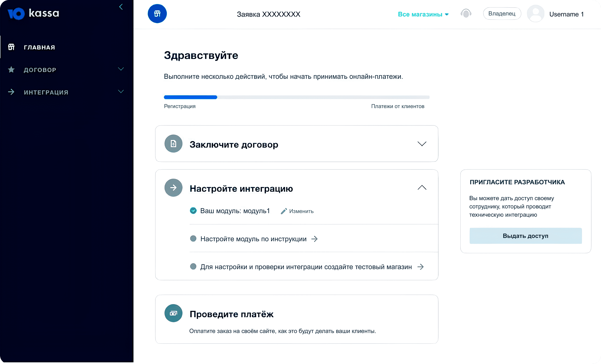601x364 pixels.
Task: Click the YooKassa logo
Action: [x=34, y=13]
